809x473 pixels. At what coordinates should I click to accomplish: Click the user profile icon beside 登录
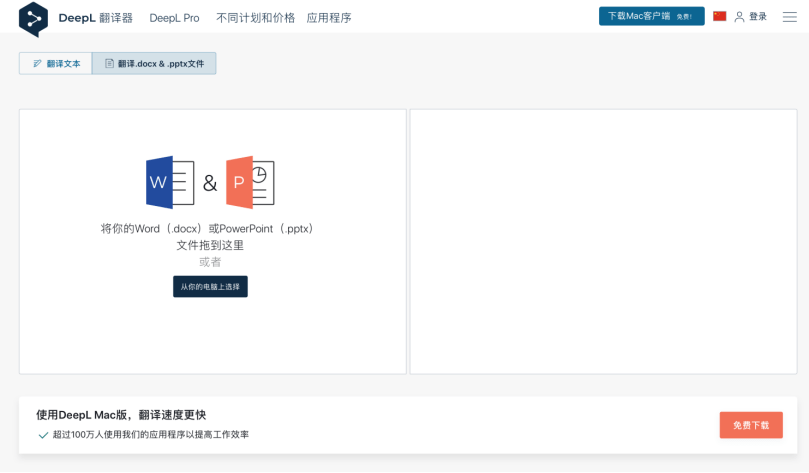[739, 17]
